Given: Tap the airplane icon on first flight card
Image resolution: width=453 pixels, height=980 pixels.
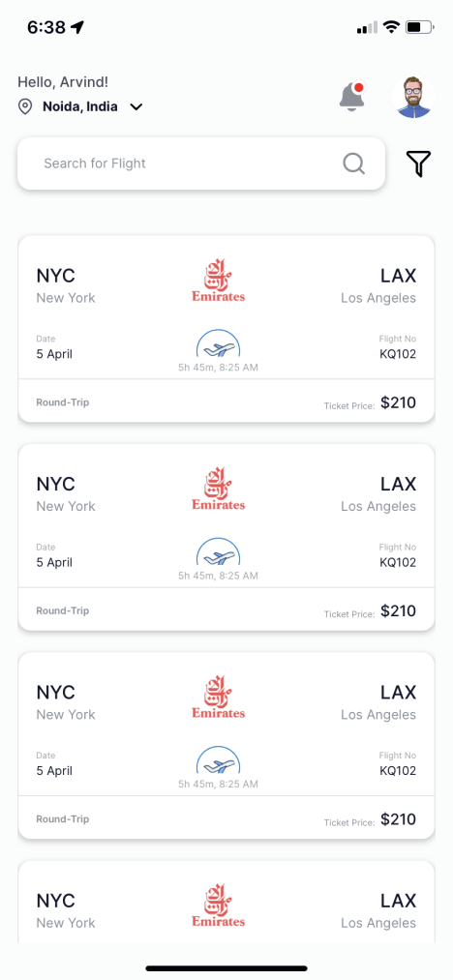Looking at the screenshot, I should click(219, 343).
